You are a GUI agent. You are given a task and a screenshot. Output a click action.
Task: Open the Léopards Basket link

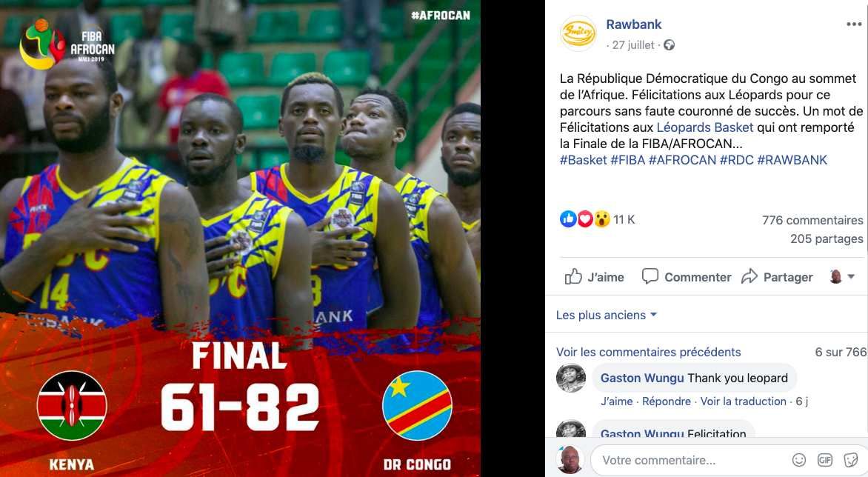coord(705,127)
